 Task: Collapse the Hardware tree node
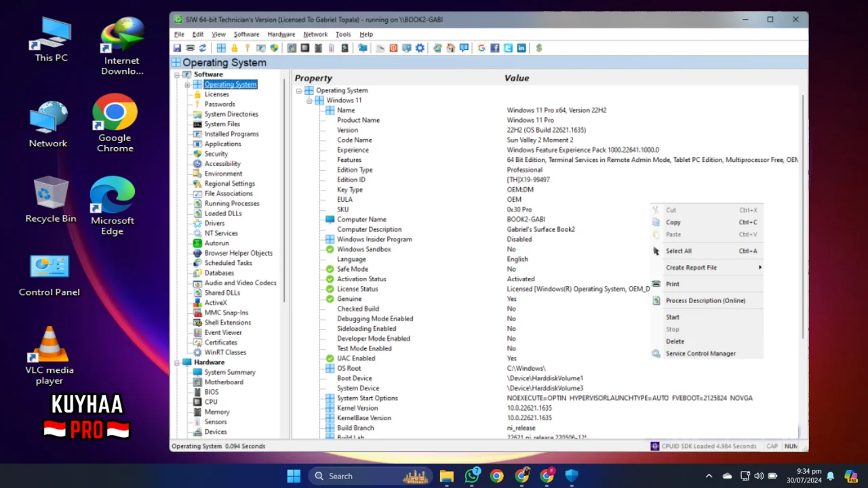tap(177, 363)
